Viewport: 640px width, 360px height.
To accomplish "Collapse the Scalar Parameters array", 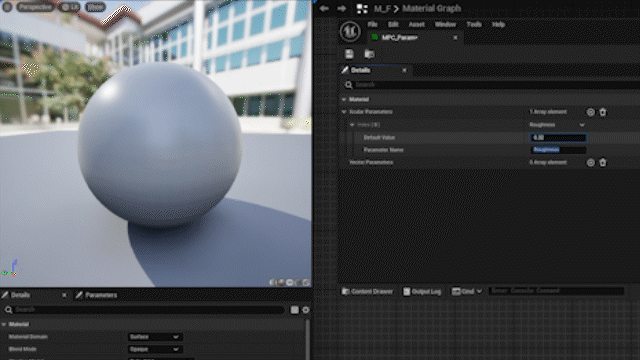I will coord(344,112).
